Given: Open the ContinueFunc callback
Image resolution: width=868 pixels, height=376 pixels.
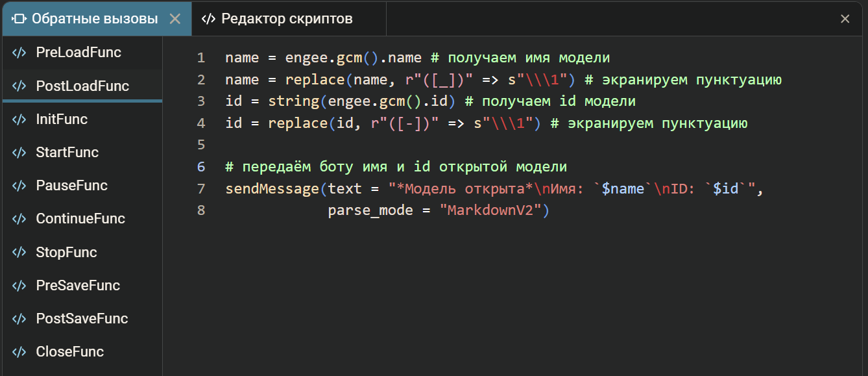Looking at the screenshot, I should point(80,219).
